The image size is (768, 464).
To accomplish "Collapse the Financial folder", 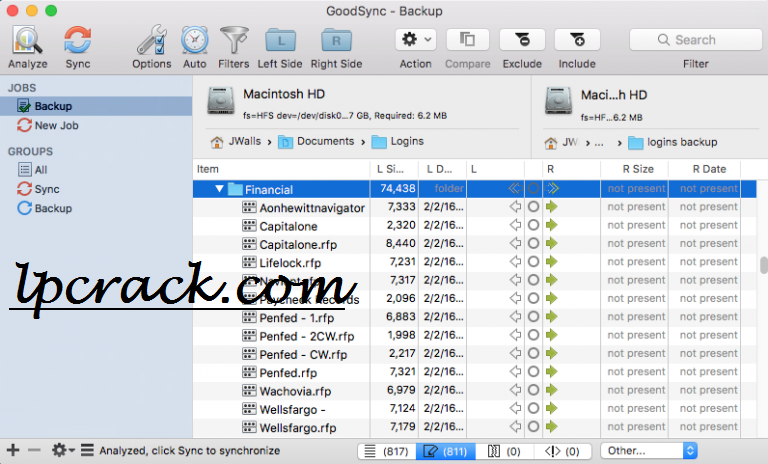I will 219,189.
